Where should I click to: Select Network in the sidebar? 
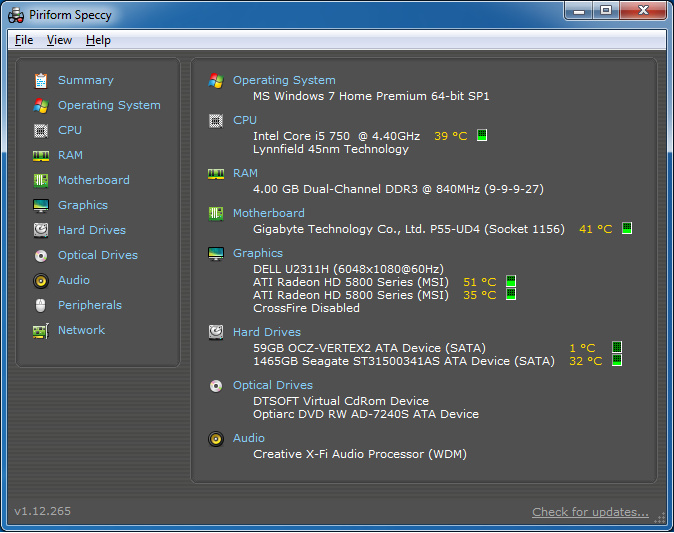(82, 330)
